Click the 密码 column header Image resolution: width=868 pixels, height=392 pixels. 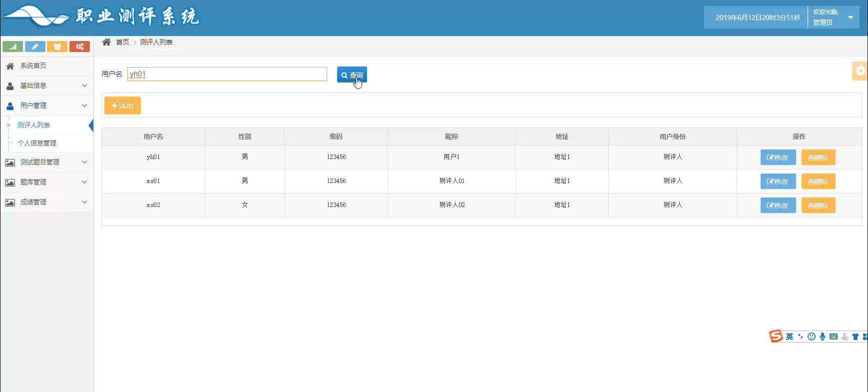pos(336,136)
